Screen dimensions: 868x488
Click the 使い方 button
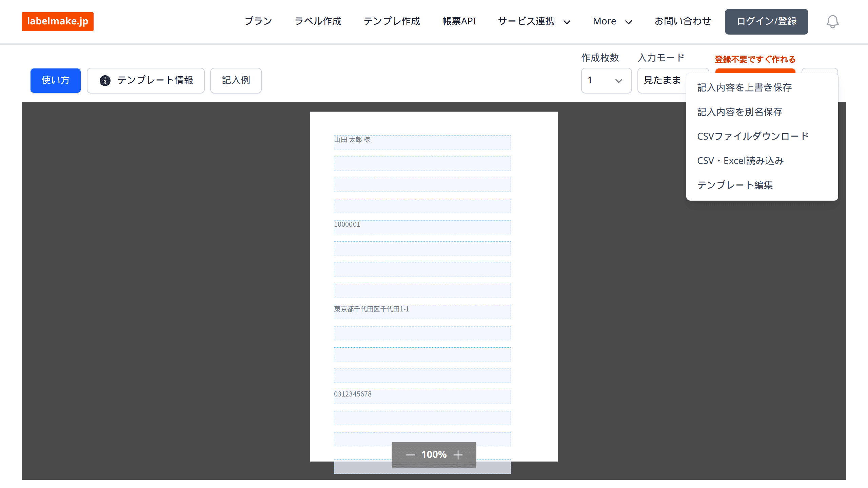(x=56, y=80)
